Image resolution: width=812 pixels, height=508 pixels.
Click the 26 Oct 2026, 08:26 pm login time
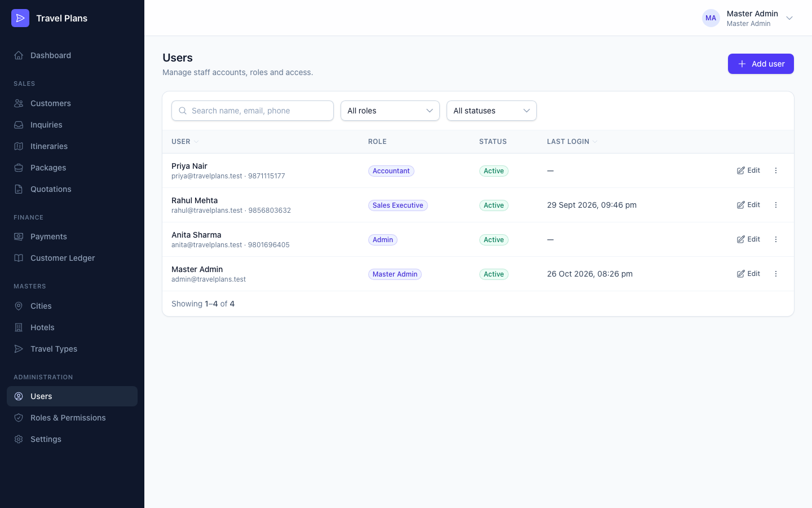click(590, 274)
